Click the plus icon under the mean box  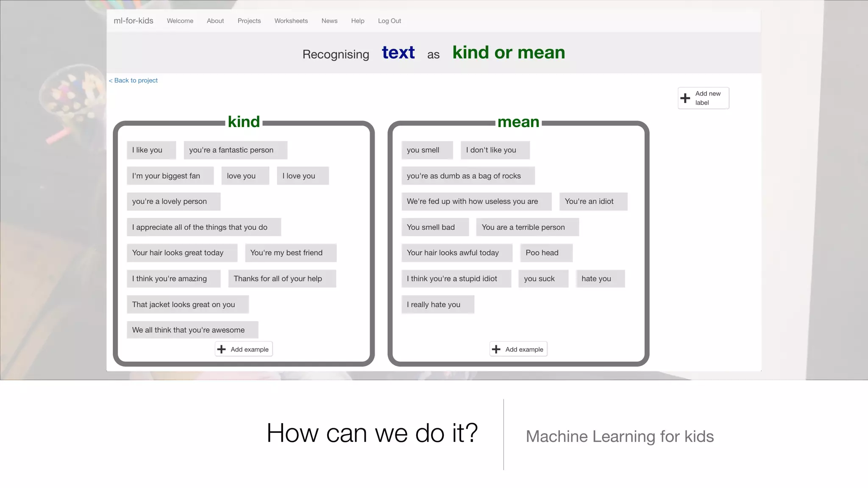click(x=496, y=349)
